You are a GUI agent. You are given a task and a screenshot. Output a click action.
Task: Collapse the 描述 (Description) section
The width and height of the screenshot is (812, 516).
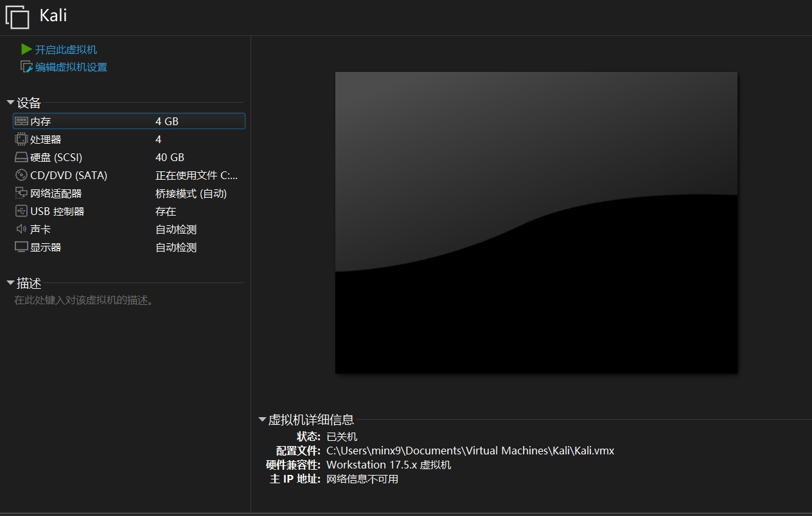[x=10, y=282]
